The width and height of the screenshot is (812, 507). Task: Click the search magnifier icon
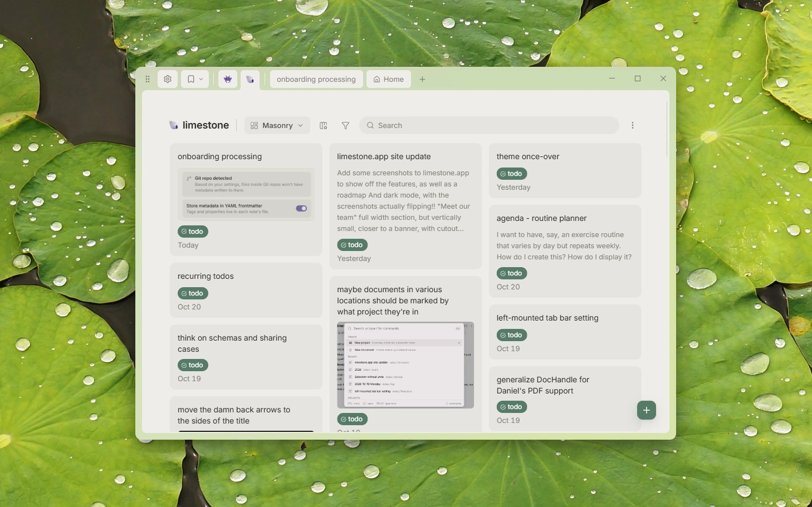click(370, 125)
